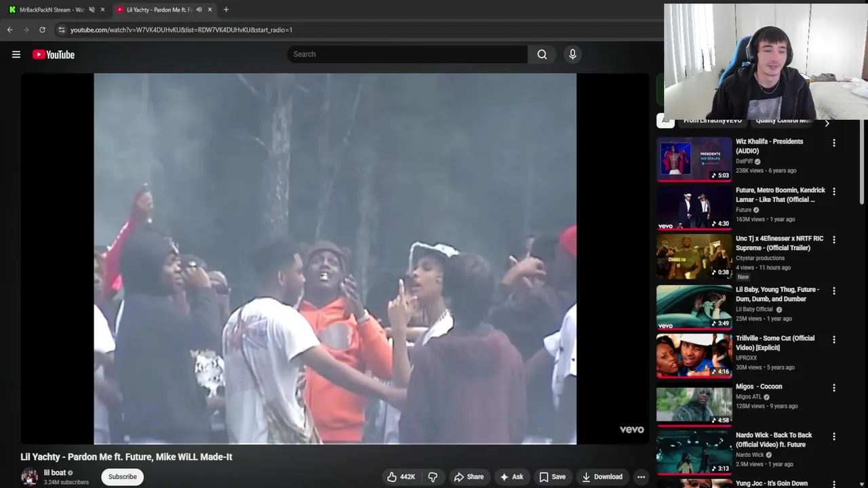This screenshot has height=488, width=868.
Task: Open options menu for Migos Cocoon
Action: (x=834, y=388)
